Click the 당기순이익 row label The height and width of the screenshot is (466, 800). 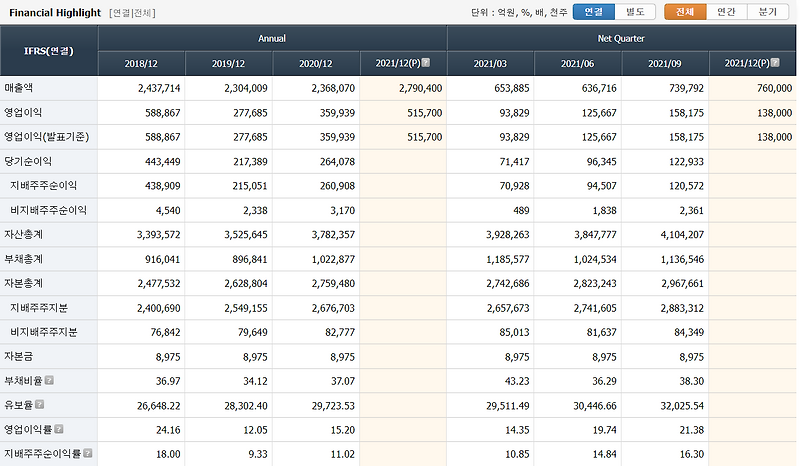[x=28, y=161]
